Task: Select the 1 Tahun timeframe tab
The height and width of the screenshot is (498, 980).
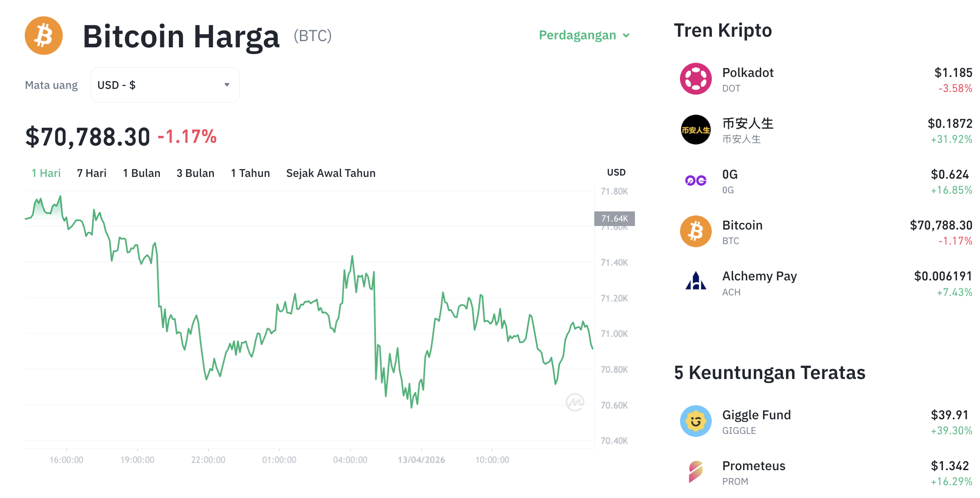Action: [x=250, y=173]
